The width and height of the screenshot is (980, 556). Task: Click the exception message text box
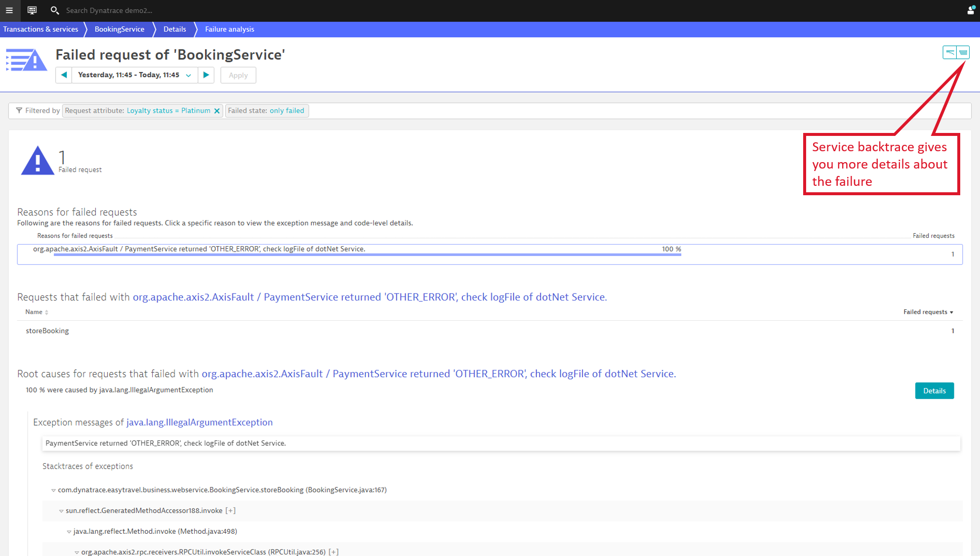click(501, 443)
